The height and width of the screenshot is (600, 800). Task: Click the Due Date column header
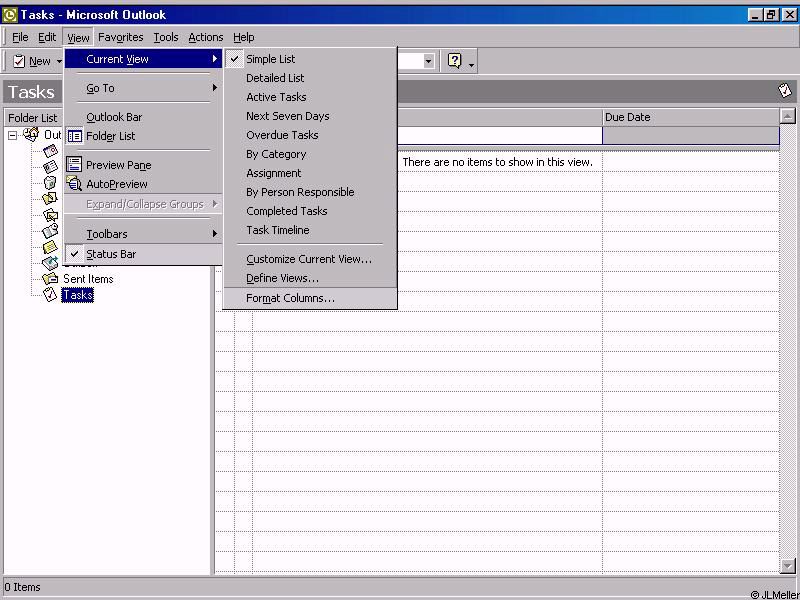pyautogui.click(x=690, y=117)
